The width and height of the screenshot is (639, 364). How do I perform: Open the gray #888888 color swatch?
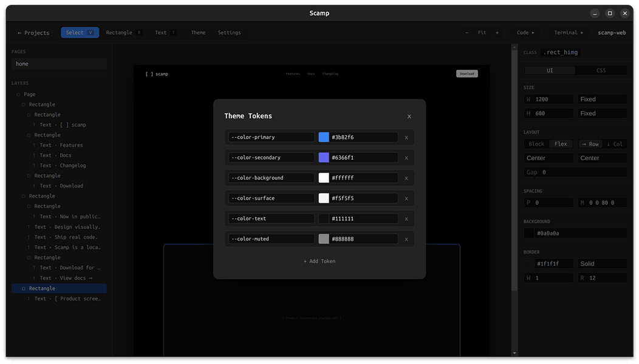click(x=324, y=239)
